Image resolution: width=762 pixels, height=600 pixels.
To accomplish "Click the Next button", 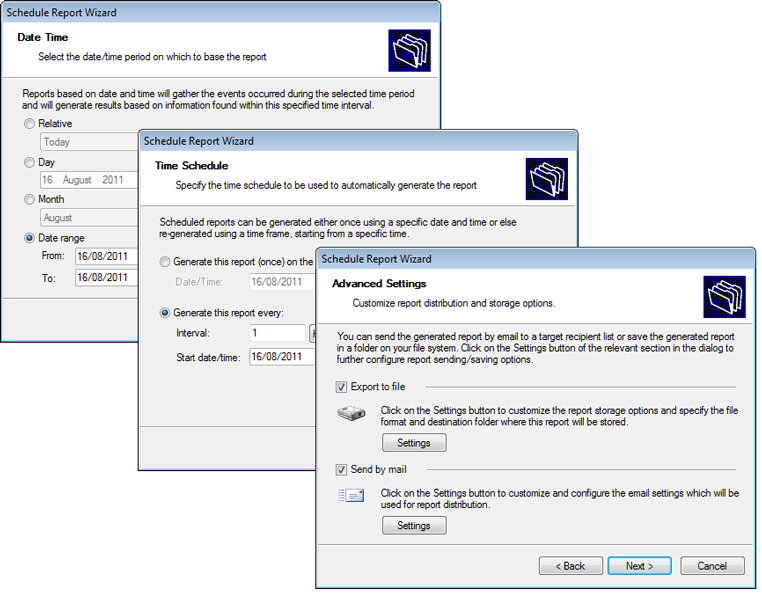I will (640, 566).
